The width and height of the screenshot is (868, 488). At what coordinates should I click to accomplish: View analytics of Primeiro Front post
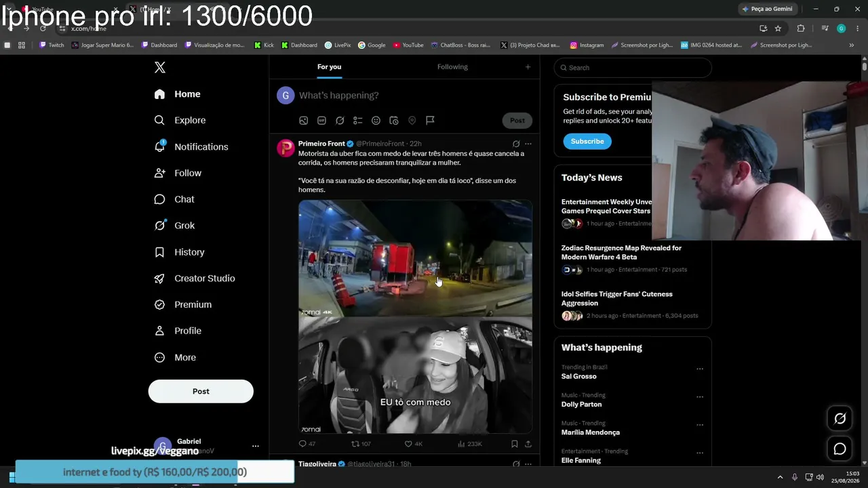(469, 444)
